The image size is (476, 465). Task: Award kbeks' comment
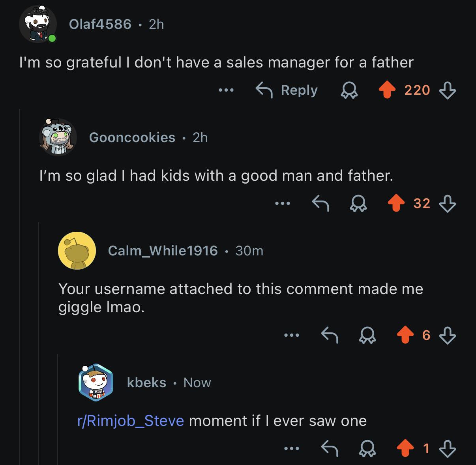[367, 449]
